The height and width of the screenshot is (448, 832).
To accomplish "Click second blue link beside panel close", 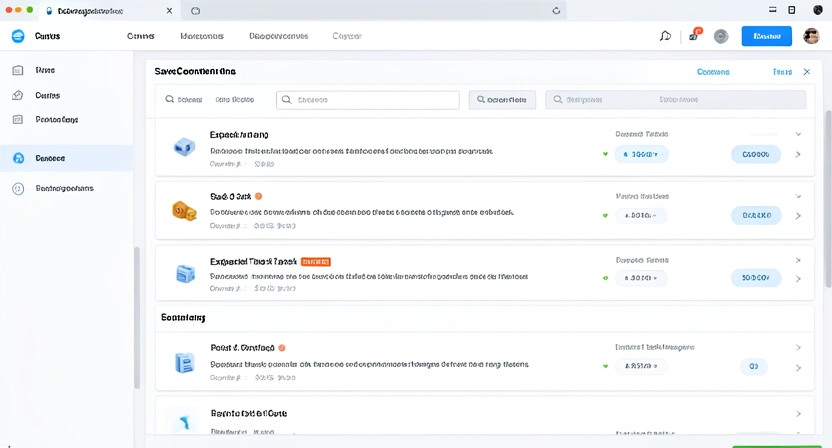I will tap(782, 72).
